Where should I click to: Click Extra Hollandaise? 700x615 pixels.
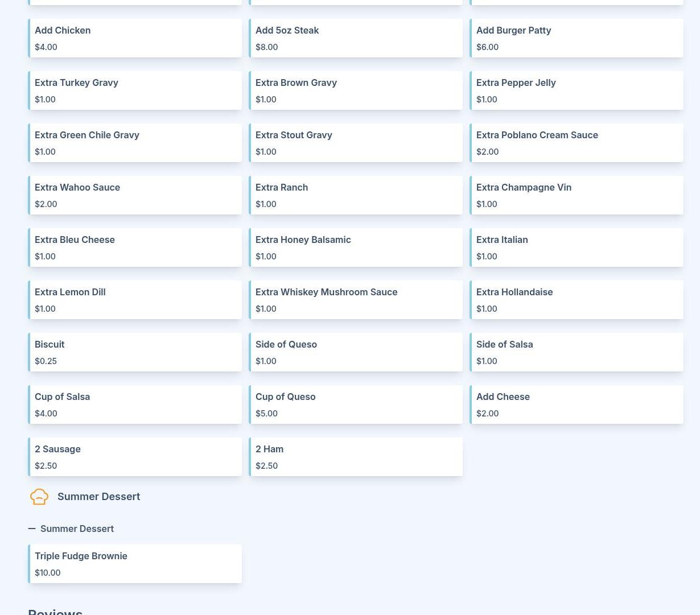coord(577,300)
